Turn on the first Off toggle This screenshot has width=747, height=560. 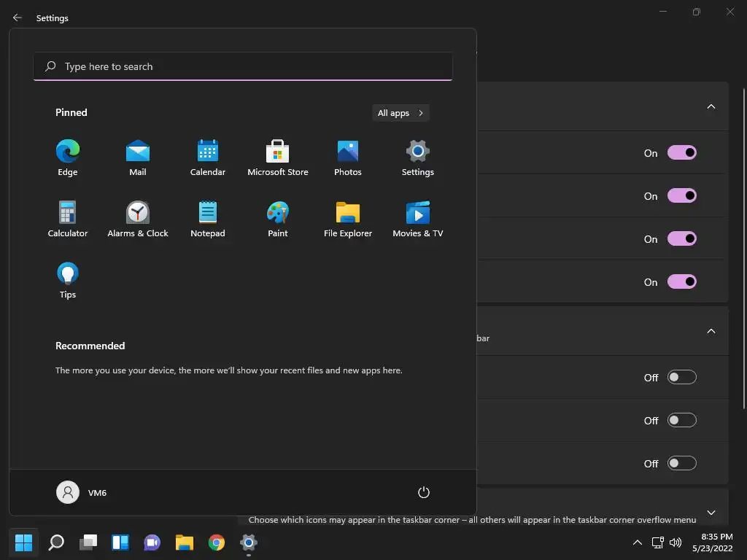coord(682,378)
